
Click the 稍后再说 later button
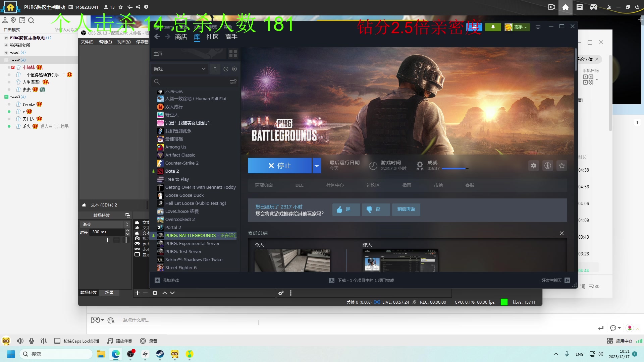[x=406, y=209]
